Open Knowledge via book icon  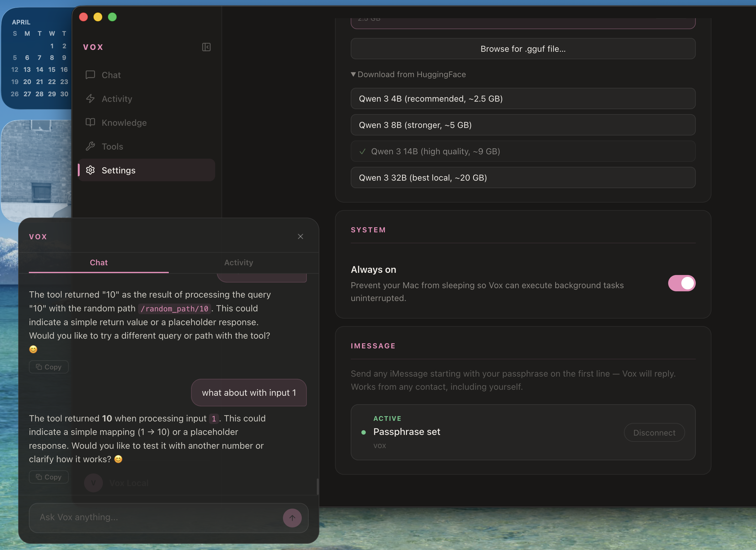[x=90, y=122]
